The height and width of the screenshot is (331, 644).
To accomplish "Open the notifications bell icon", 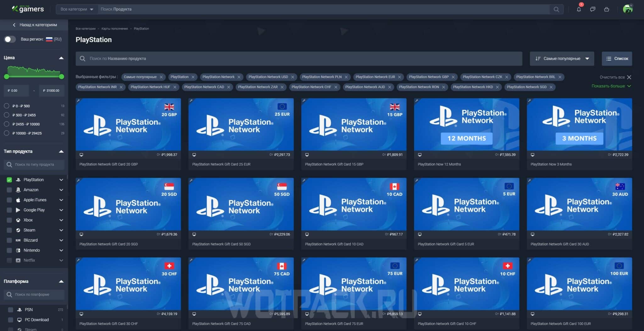I will 579,9.
